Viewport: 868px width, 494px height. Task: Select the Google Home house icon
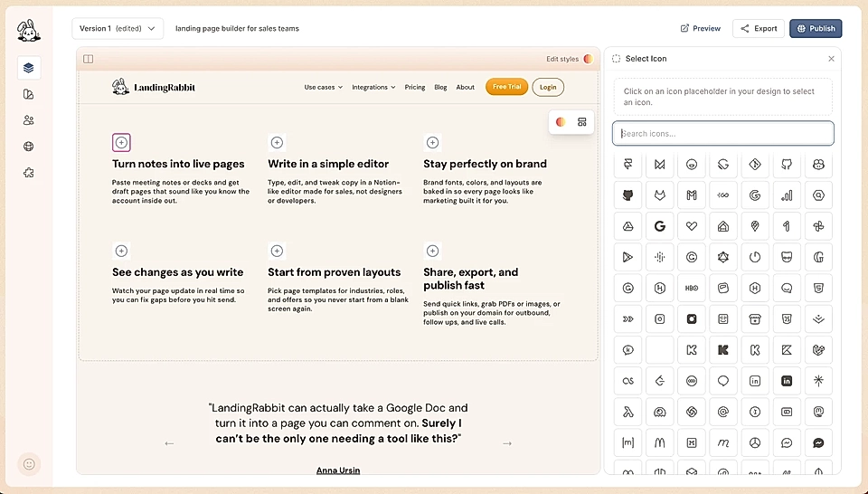(x=723, y=226)
